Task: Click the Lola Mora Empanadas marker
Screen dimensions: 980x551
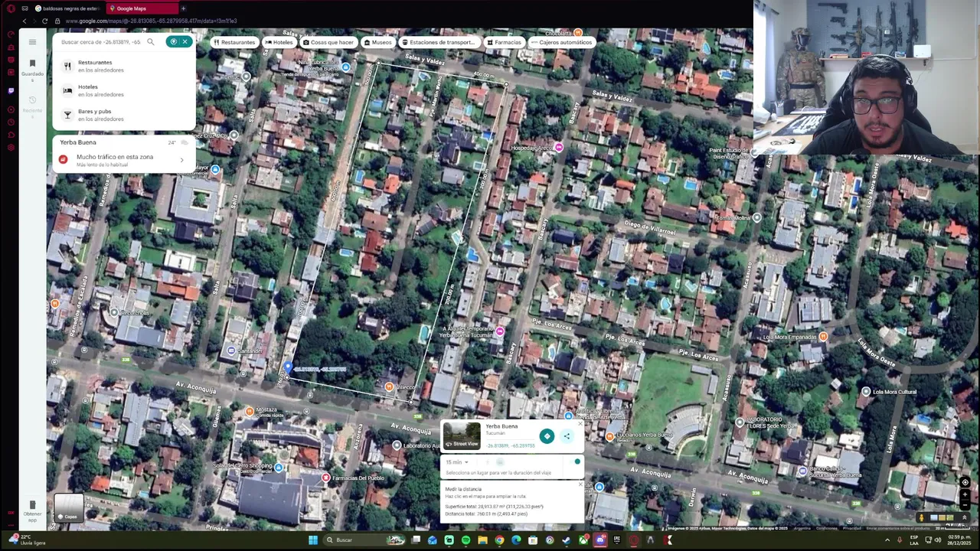Action: click(823, 337)
